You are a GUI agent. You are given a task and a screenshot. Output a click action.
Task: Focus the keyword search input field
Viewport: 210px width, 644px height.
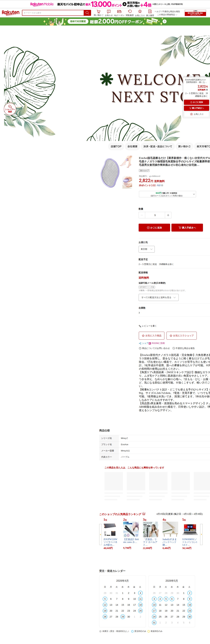53,13
